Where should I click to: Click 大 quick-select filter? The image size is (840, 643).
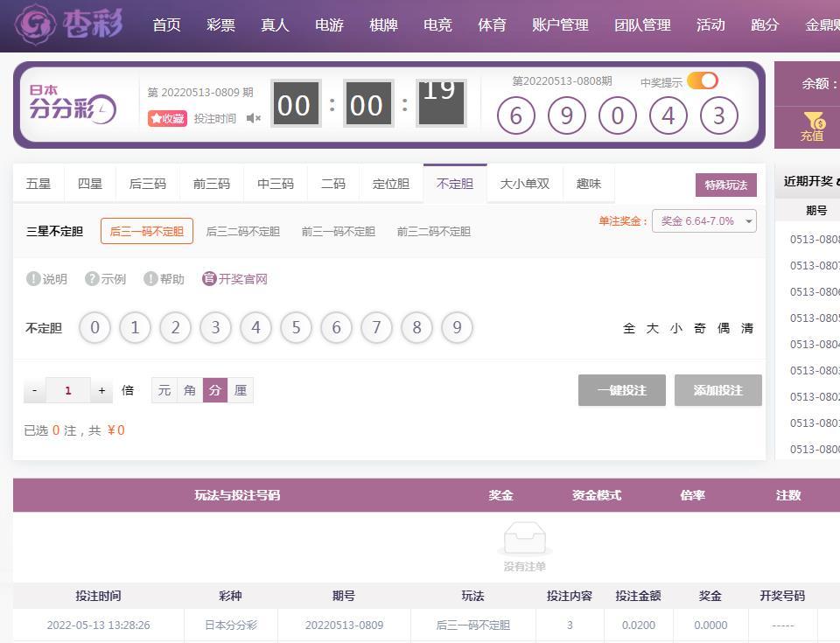pyautogui.click(x=653, y=328)
